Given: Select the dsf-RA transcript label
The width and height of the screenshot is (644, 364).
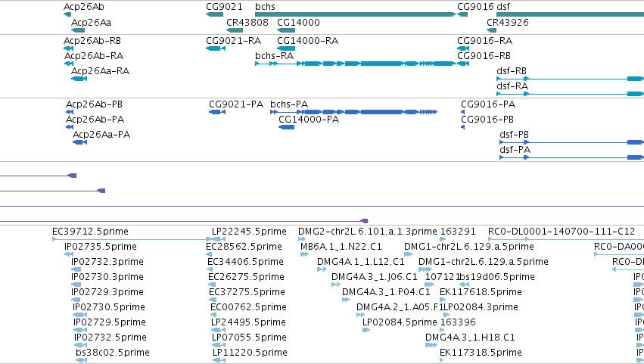Looking at the screenshot, I should pos(512,86).
